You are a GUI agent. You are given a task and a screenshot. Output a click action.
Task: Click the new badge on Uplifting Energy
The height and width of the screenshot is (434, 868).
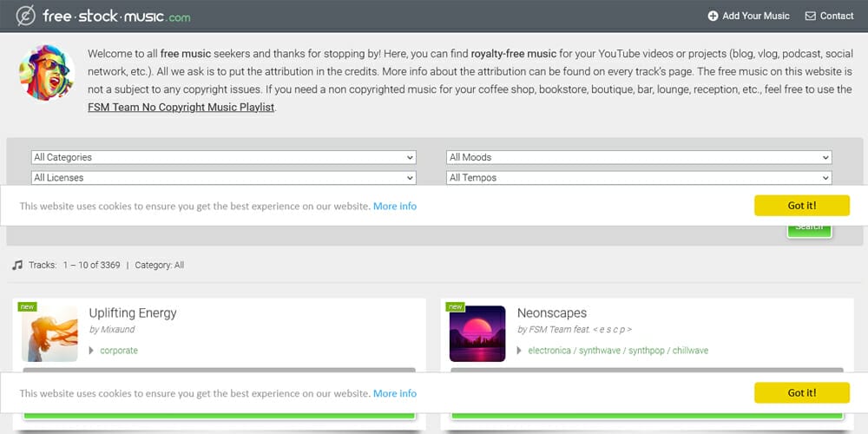click(27, 306)
